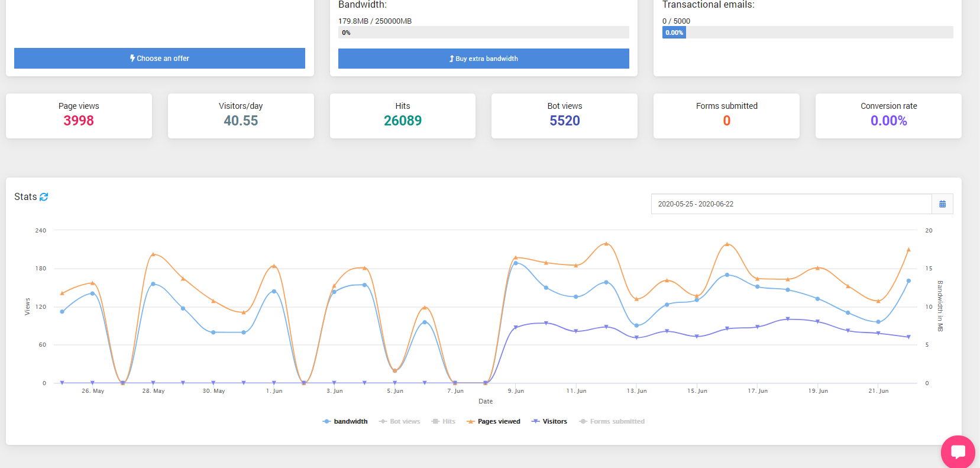
Task: Click the Date axis title
Action: [486, 401]
